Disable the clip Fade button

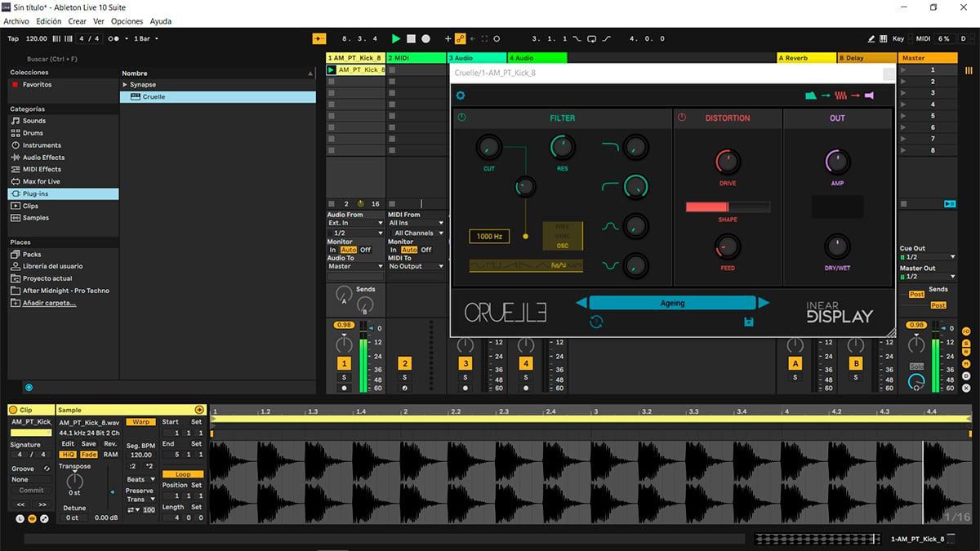(89, 455)
